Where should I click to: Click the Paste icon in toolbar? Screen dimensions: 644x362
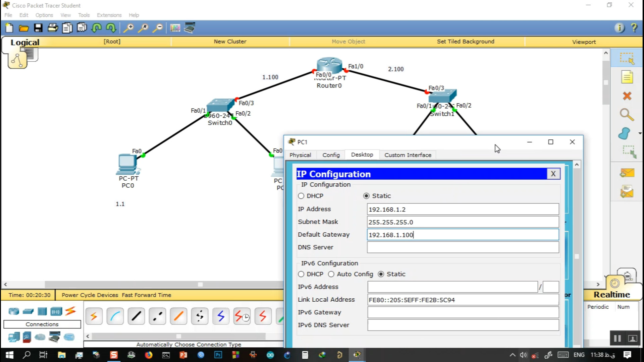tap(82, 27)
